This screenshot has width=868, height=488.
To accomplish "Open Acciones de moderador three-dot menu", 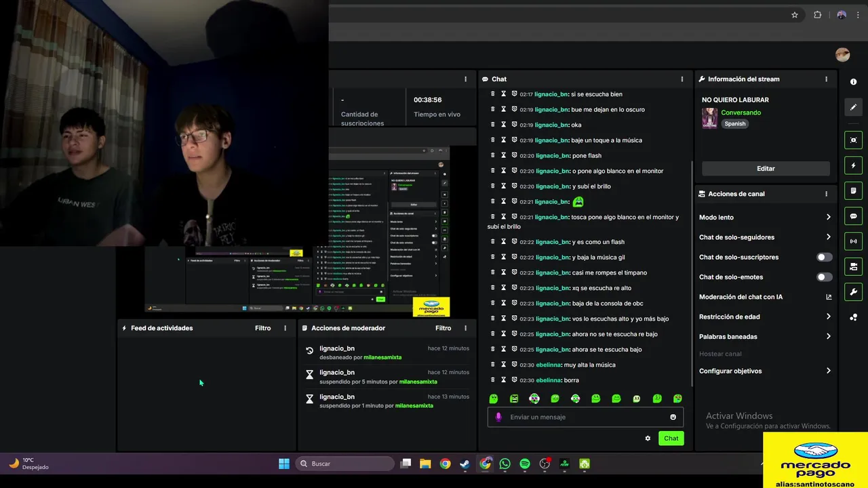I will 465,328.
